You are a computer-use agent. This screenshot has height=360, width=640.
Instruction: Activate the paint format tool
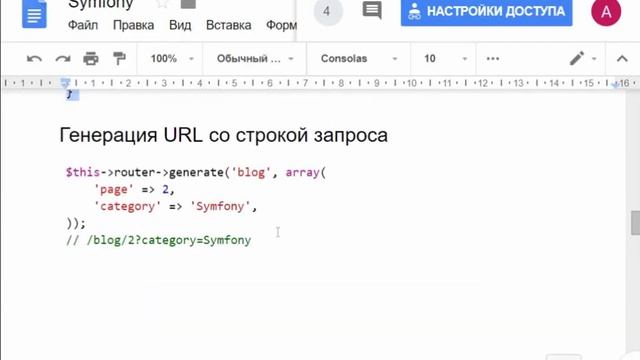click(x=119, y=59)
